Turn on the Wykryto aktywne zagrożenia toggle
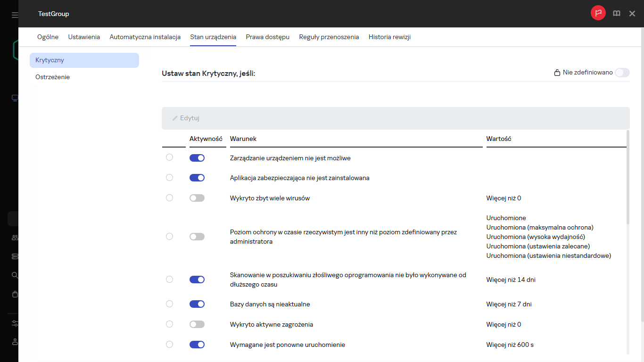The width and height of the screenshot is (644, 362). (197, 324)
